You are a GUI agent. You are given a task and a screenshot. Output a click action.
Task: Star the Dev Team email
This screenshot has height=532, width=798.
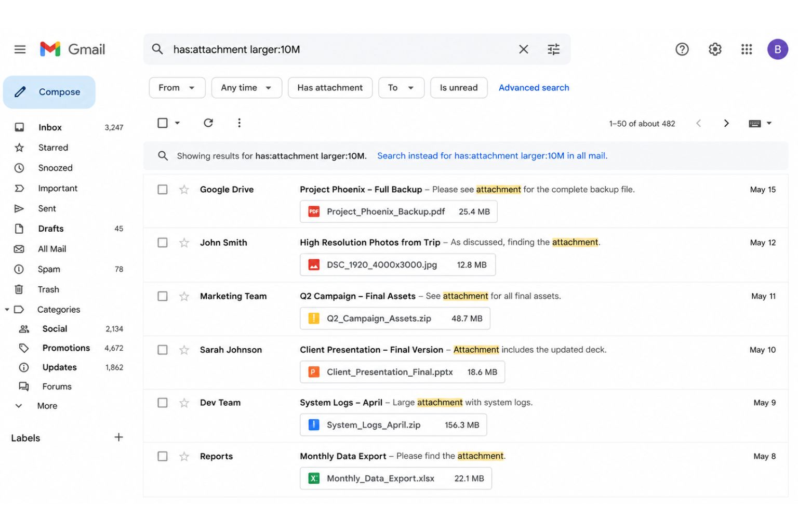click(184, 403)
